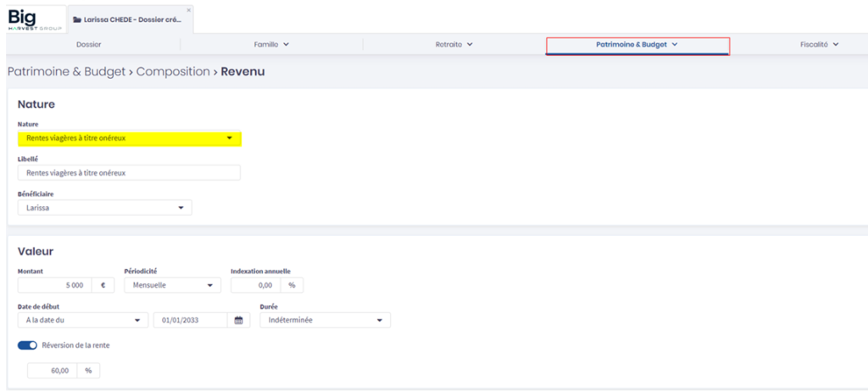868x392 pixels.
Task: Expand the Fiscalité menu
Action: pos(819,44)
